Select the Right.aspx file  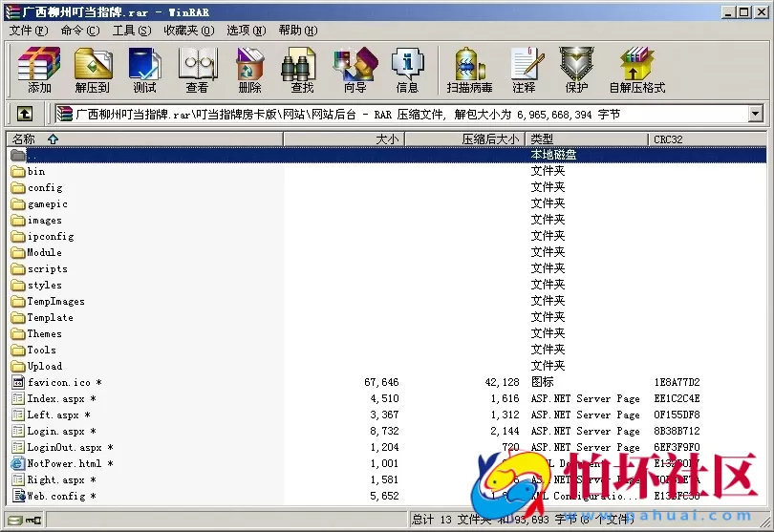[x=55, y=479]
